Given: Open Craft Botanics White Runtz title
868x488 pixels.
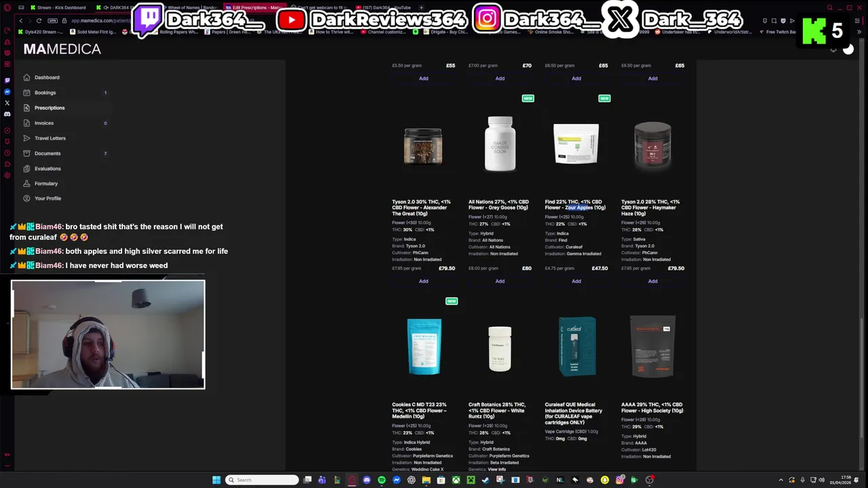Looking at the screenshot, I should click(x=497, y=411).
